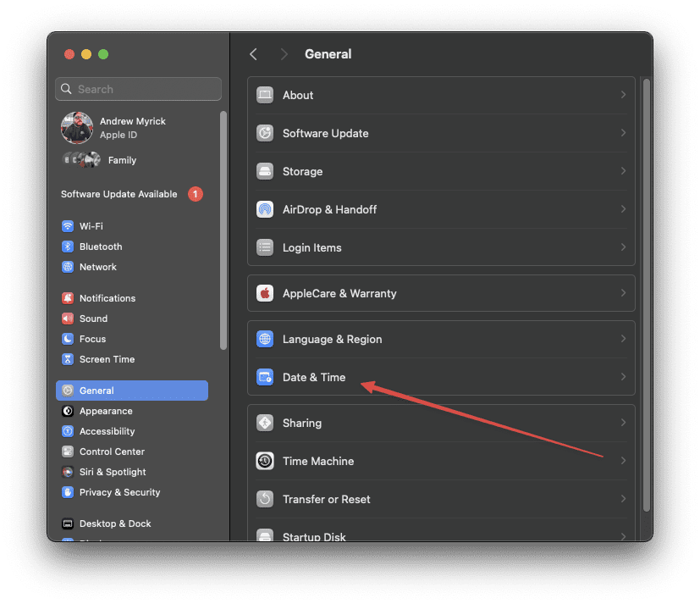Expand the Time Machine row chevron

point(623,461)
